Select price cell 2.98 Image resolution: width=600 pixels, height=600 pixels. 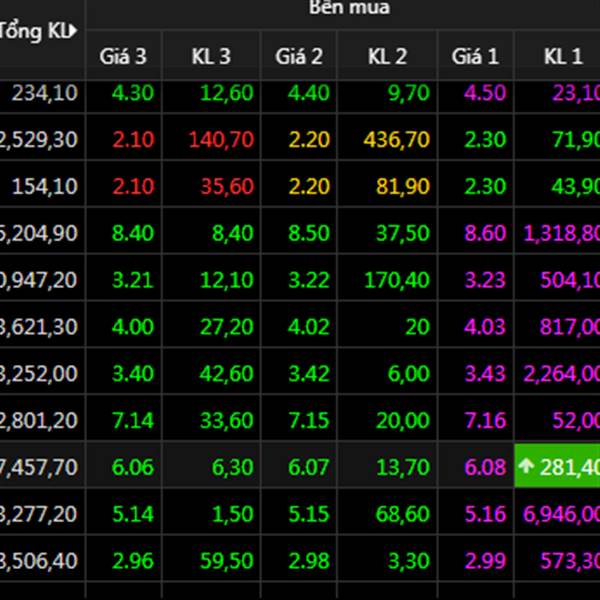309,560
